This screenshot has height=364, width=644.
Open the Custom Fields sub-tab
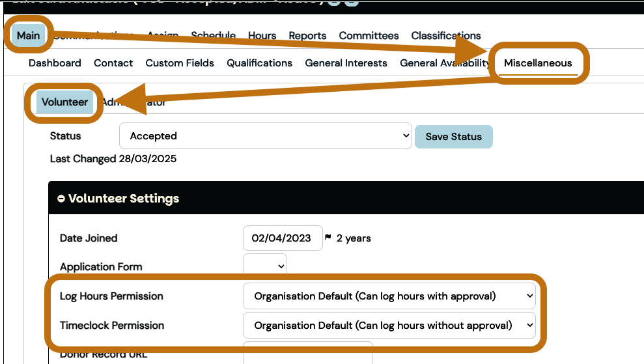pyautogui.click(x=180, y=63)
